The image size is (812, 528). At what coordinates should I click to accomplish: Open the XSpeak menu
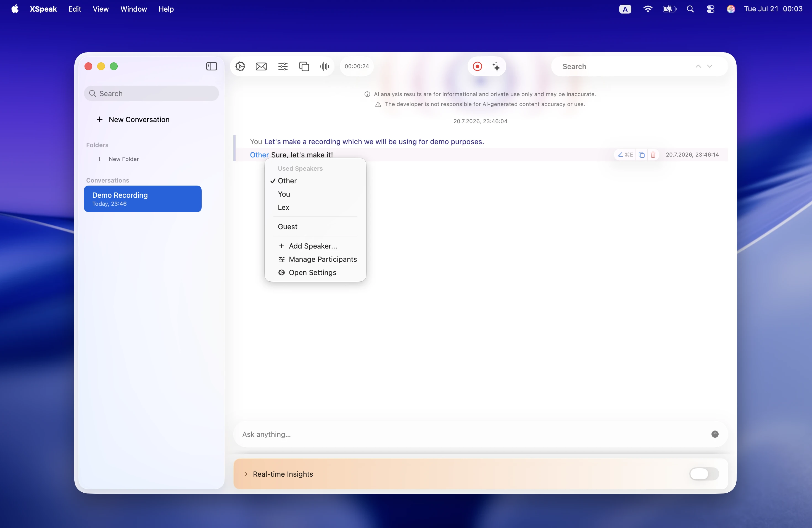point(43,9)
